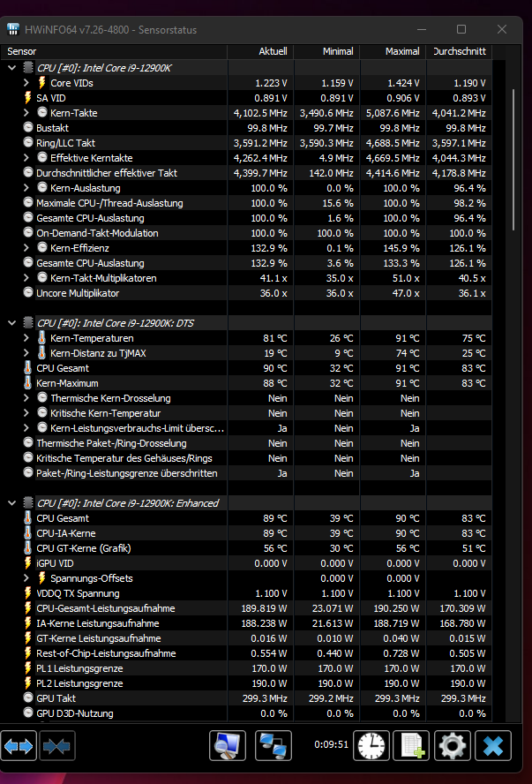Click the Maximal column header

click(x=393, y=51)
